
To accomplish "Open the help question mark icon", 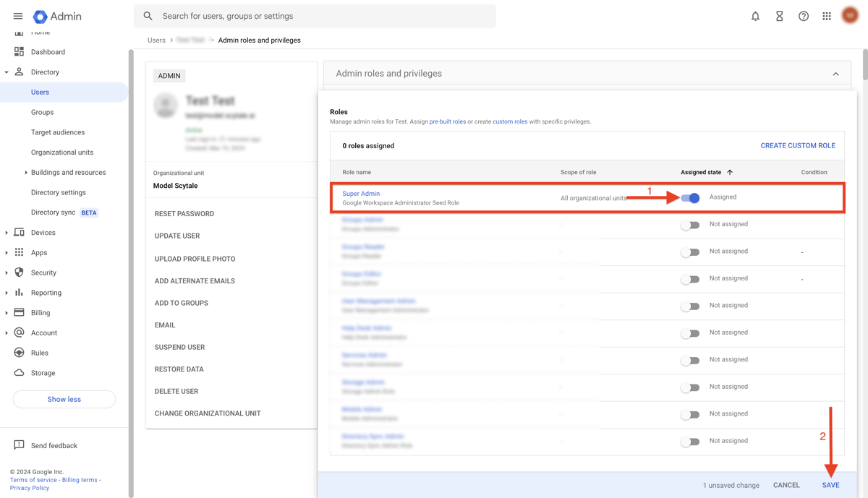I will click(x=803, y=15).
